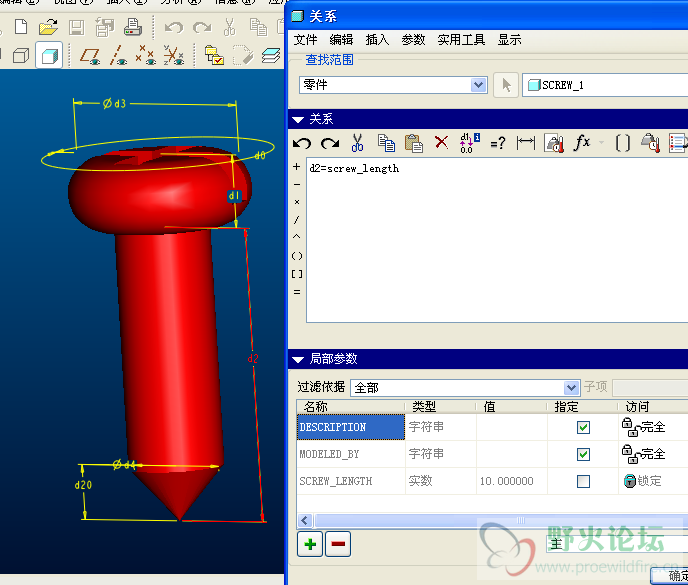Click the SCREW_1 object name field
688x585 pixels.
[x=605, y=85]
